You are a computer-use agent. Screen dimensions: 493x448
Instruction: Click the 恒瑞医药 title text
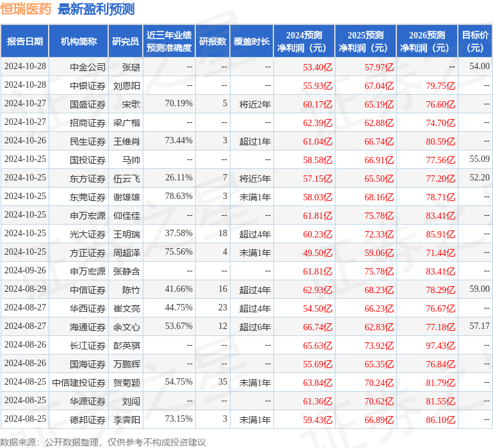pyautogui.click(x=26, y=9)
